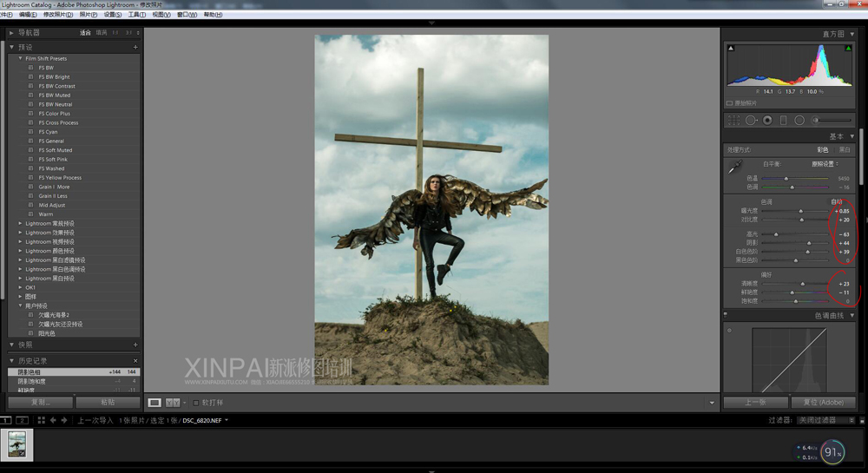Select the filmstrip photo thumbnail
This screenshot has height=473, width=868.
16,444
